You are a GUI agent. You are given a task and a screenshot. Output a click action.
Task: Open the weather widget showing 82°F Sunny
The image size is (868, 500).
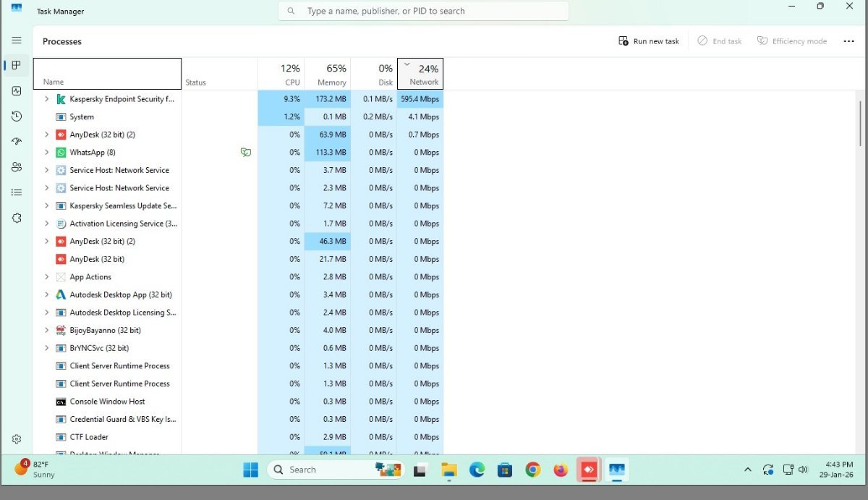click(x=35, y=469)
